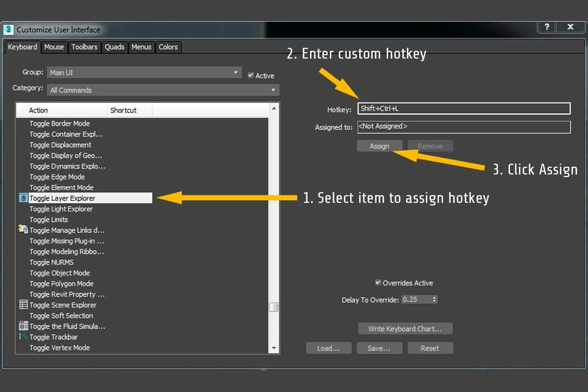
Task: Select Toggle Container Explorer item
Action: click(x=66, y=134)
